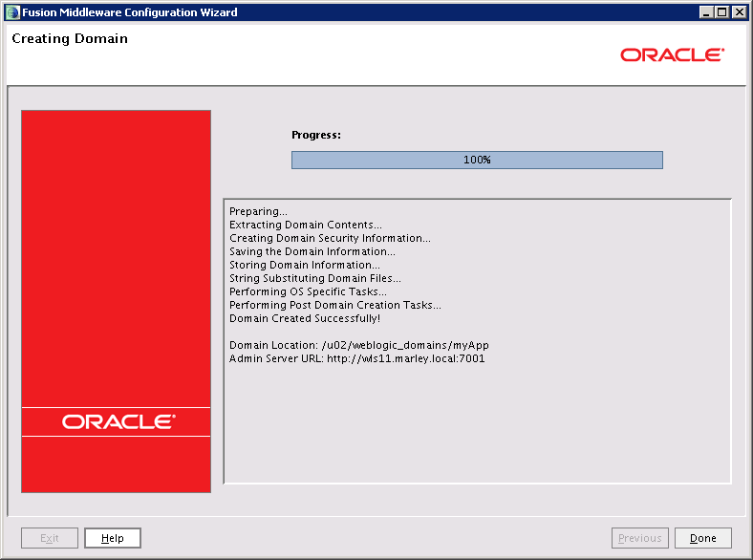Click Performing Post Domain Creation Tasks line
The width and height of the screenshot is (753, 560).
335,305
